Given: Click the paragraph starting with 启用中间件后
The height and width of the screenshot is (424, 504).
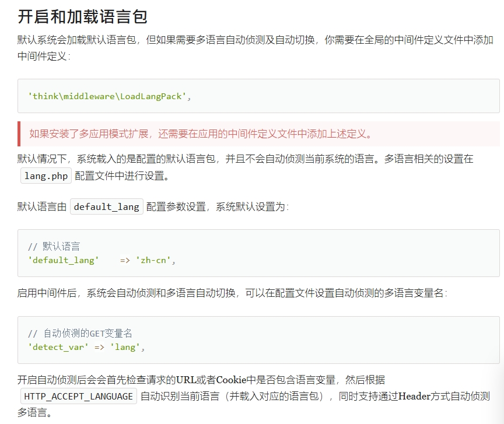Looking at the screenshot, I should pos(232,293).
